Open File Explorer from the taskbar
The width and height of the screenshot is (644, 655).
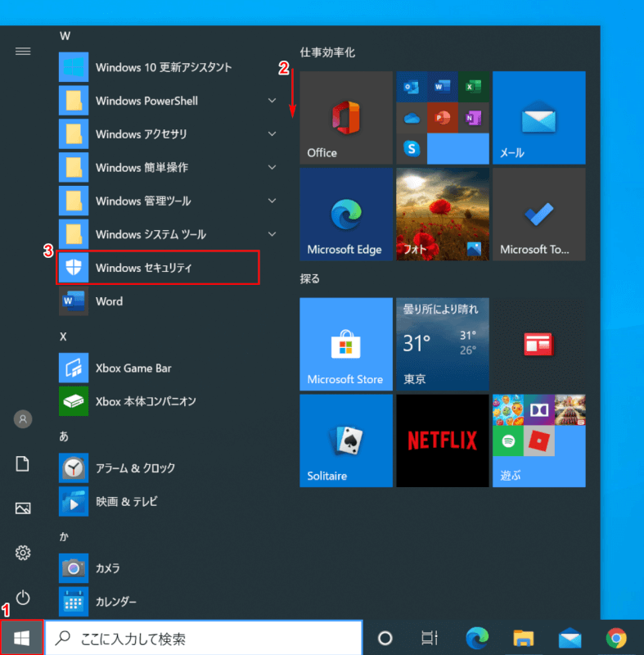[x=524, y=638]
